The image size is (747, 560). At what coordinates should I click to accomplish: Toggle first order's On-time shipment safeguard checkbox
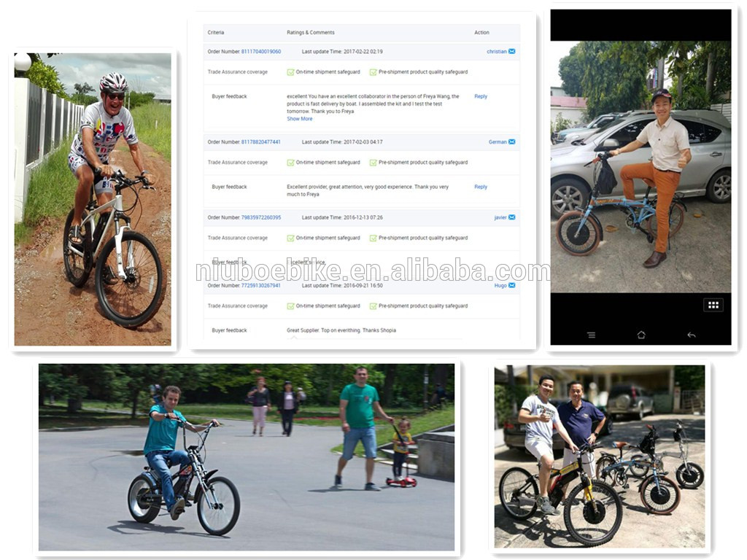coord(290,72)
